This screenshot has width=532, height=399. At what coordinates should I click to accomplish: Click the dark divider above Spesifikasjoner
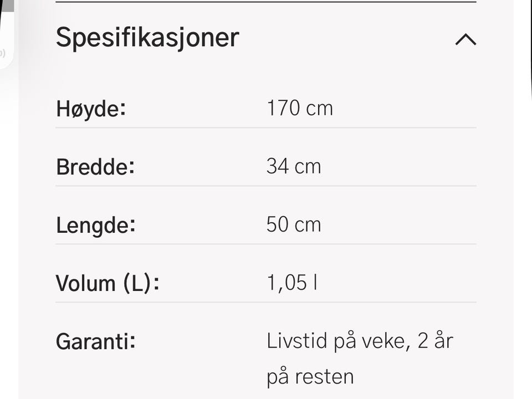(266, 2)
